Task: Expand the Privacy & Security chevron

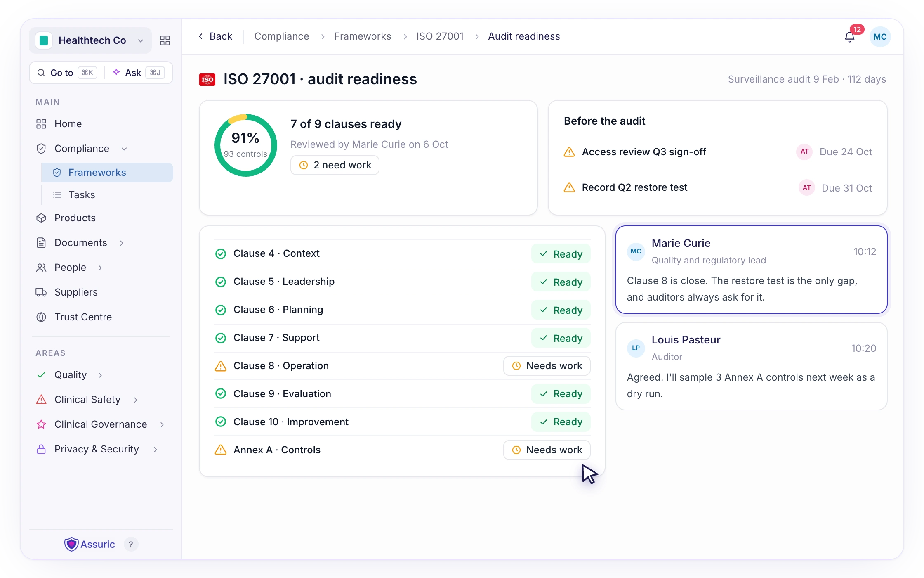Action: click(156, 449)
